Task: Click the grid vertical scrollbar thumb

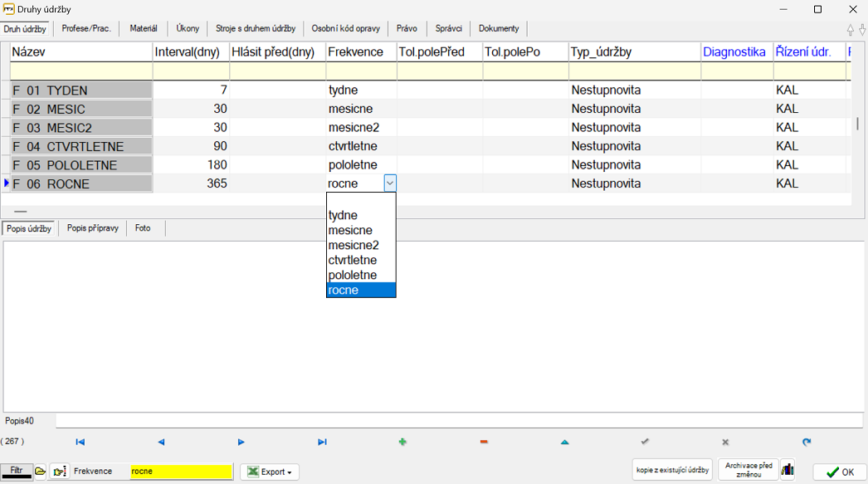Action: pos(857,124)
